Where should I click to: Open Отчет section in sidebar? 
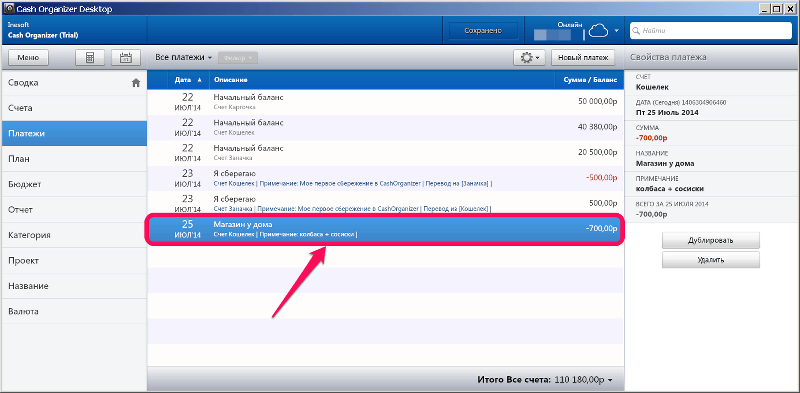pos(73,210)
